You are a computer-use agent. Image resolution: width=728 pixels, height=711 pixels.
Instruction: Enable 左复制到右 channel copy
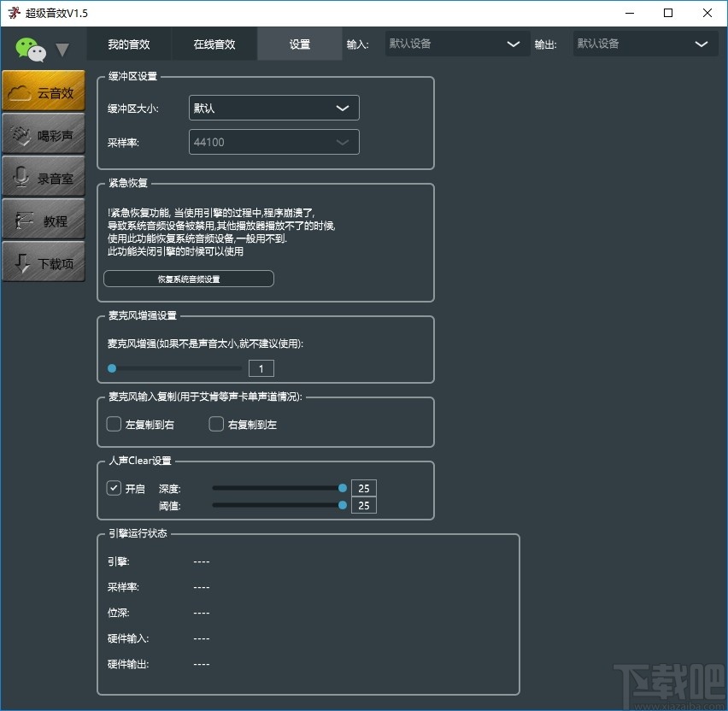click(x=113, y=423)
